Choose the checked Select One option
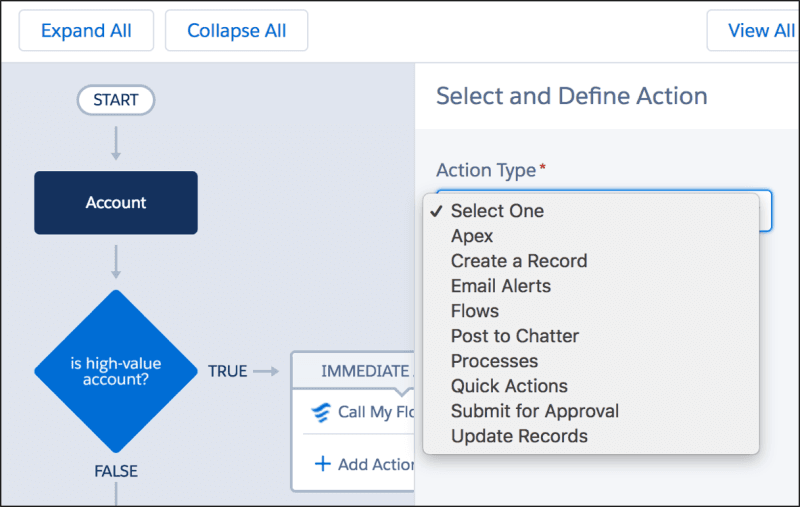 (x=497, y=211)
